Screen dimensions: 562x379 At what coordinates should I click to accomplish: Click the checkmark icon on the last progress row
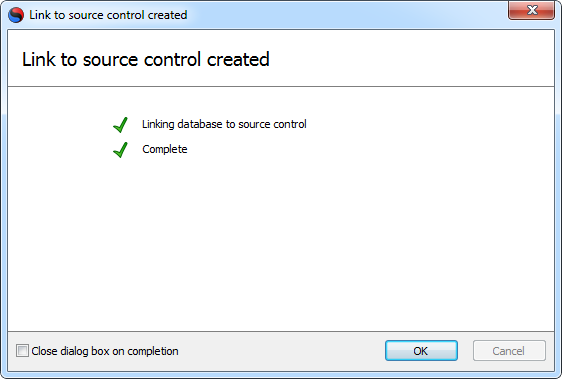pos(120,150)
